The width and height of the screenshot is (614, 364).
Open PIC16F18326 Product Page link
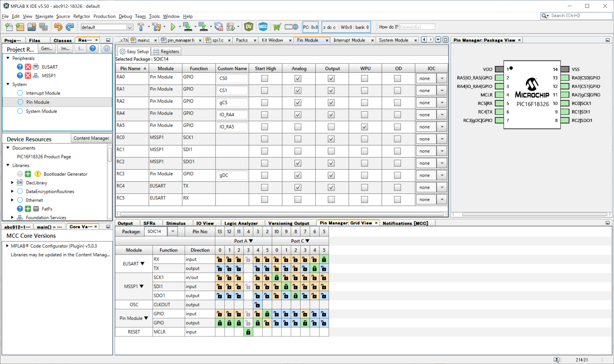(44, 157)
